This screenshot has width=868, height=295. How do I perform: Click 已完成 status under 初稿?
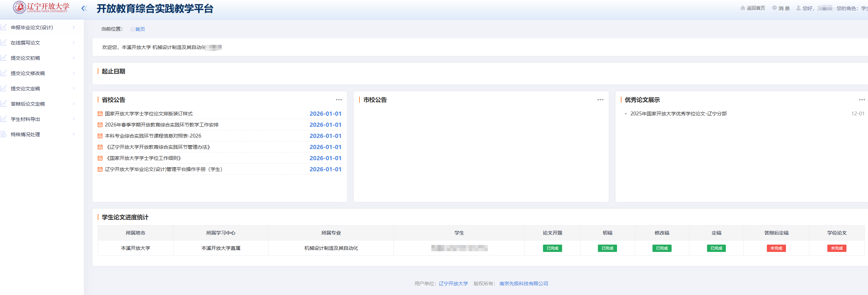point(607,248)
